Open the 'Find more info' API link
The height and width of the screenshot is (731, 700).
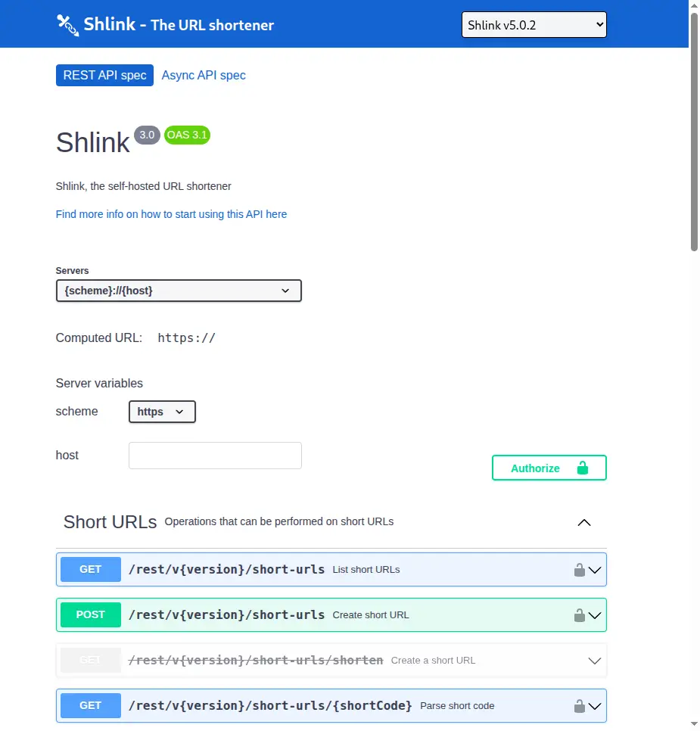tap(171, 214)
